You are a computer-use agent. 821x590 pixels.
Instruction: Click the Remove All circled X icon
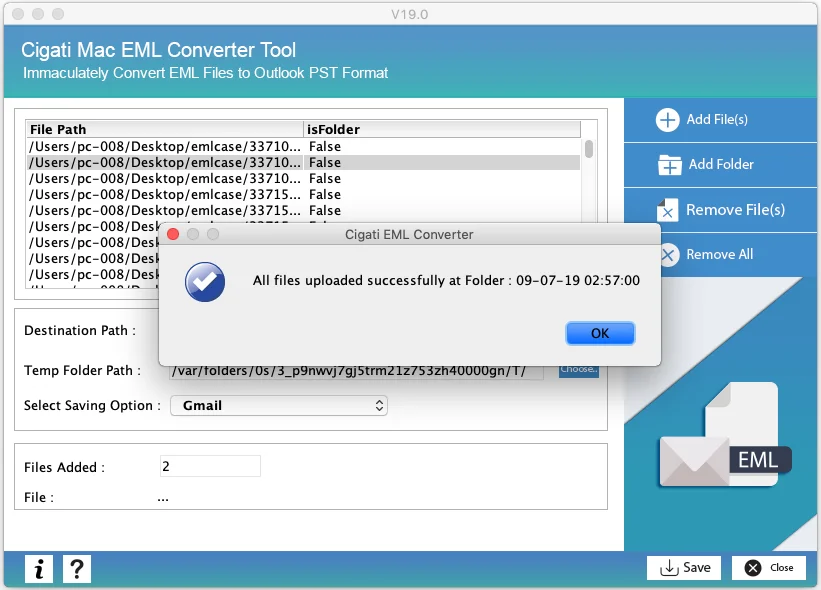668,255
